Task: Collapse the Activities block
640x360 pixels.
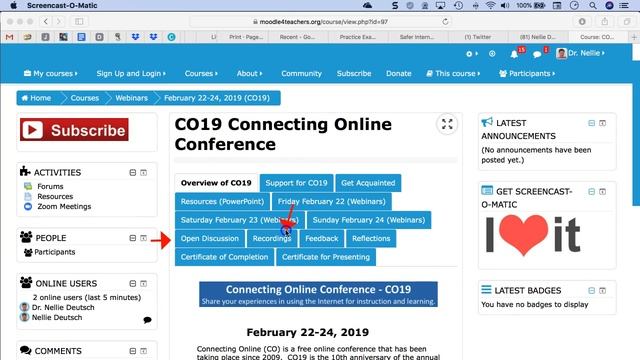Action: 133,173
